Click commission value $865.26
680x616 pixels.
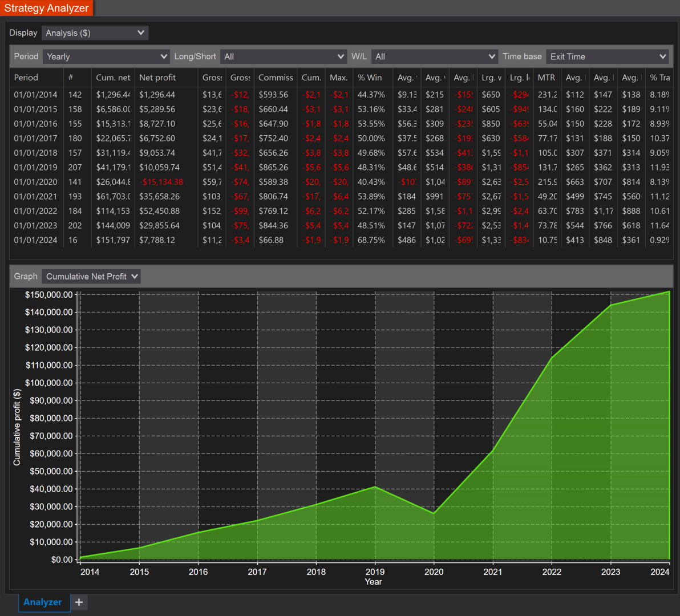(x=273, y=167)
